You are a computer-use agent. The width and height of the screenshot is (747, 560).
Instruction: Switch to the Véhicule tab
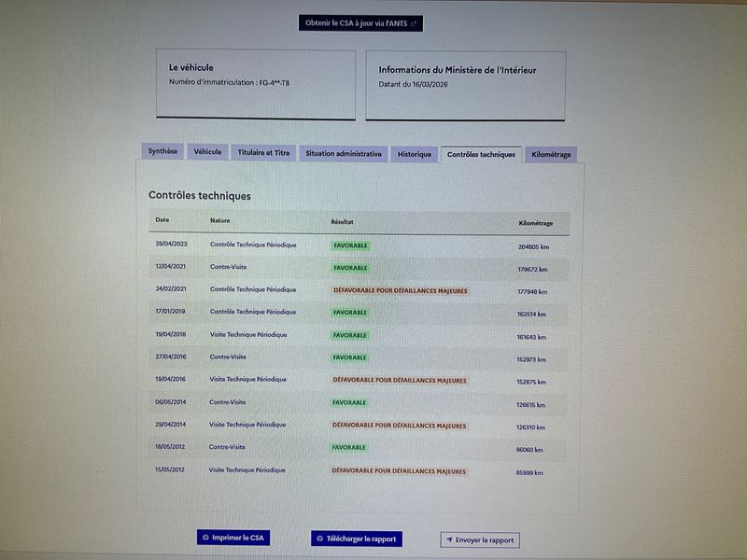pos(207,152)
